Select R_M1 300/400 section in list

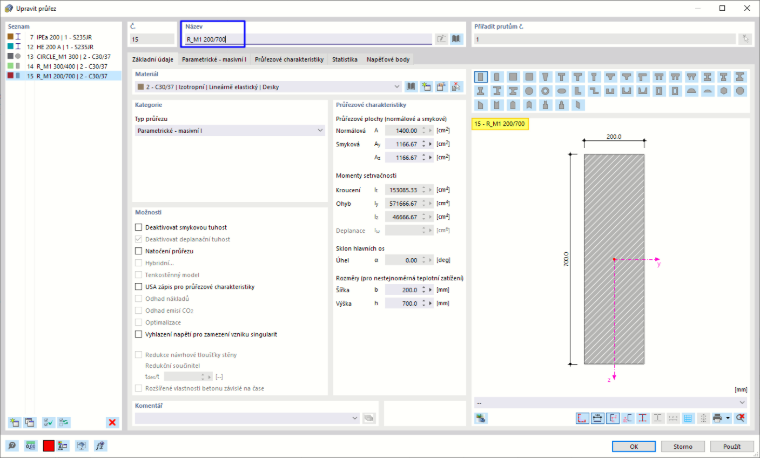pos(63,66)
